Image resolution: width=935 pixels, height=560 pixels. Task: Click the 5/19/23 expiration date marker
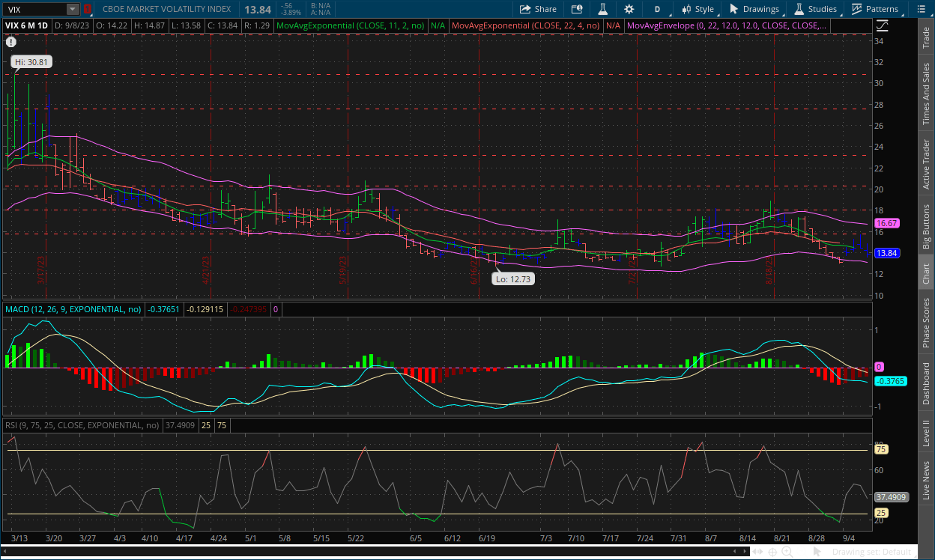(x=344, y=270)
